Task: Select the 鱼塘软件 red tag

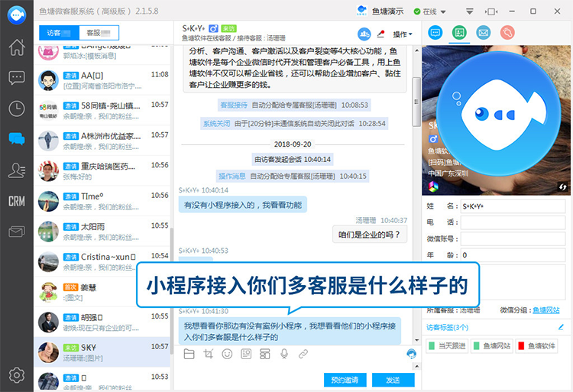Action: (537, 345)
